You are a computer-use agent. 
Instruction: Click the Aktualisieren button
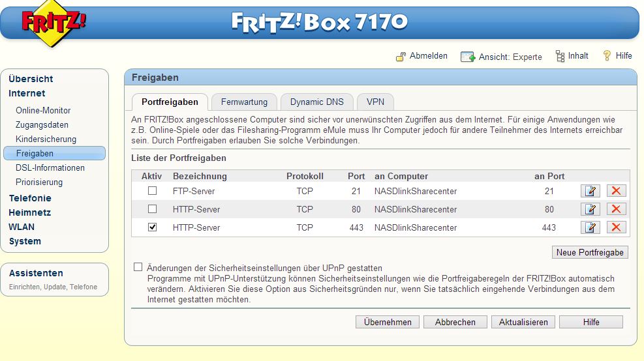523,322
